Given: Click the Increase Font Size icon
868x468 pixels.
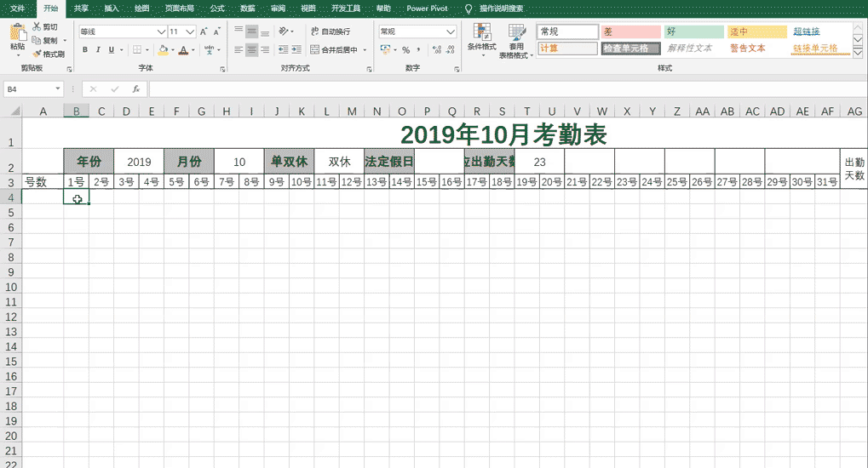Looking at the screenshot, I should [204, 31].
